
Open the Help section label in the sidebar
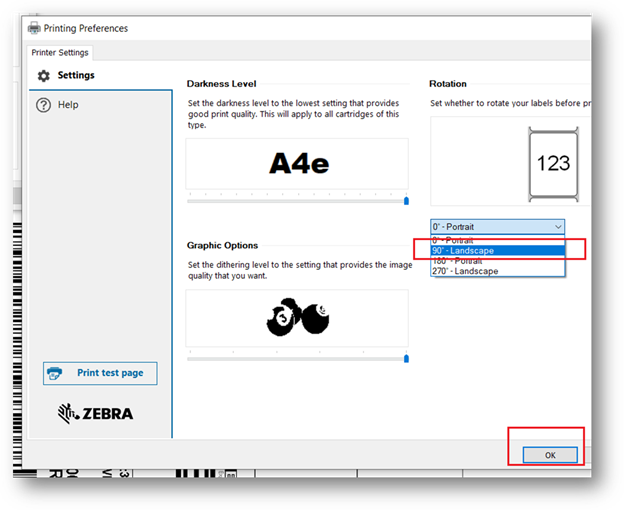68,105
